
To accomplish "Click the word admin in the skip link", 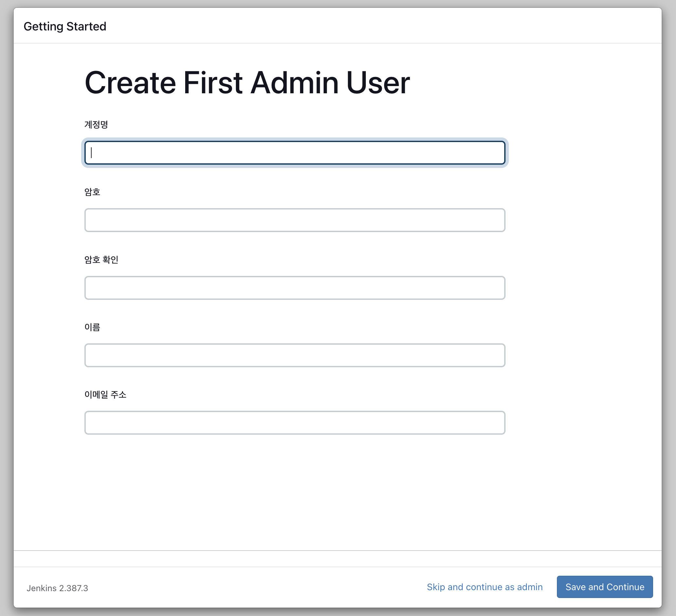I will (529, 587).
